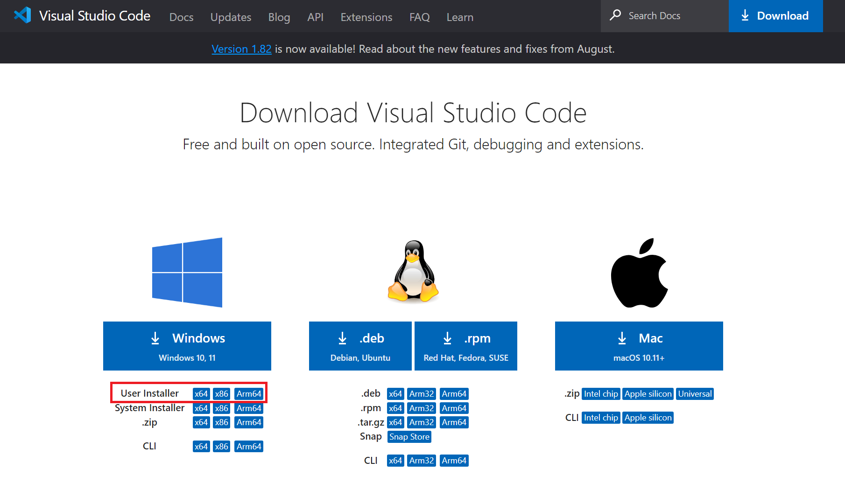Click the Windows logo image
This screenshot has height=504, width=845.
coord(187,273)
